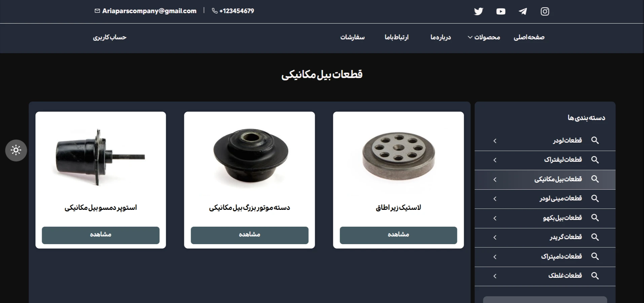Click the phone icon beside +123454679
Viewport: 644px width, 303px height.
pos(215,11)
